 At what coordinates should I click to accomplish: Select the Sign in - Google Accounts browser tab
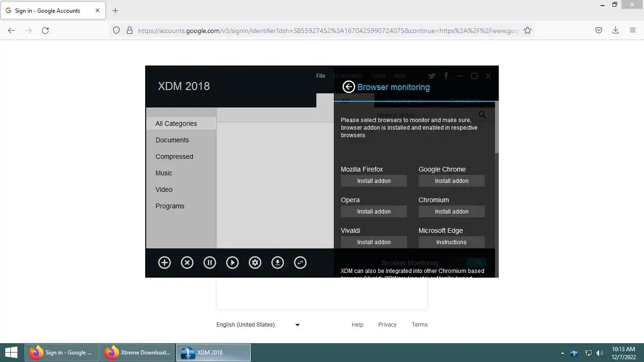coord(53,10)
